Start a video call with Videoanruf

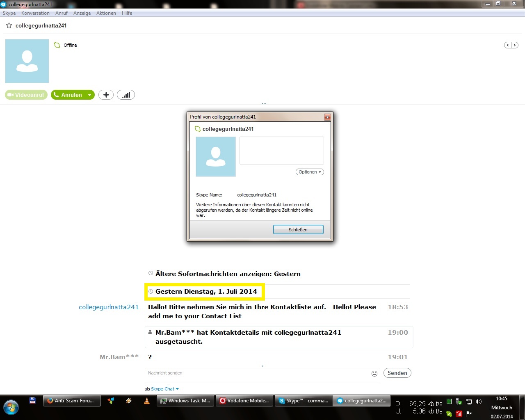click(x=26, y=95)
